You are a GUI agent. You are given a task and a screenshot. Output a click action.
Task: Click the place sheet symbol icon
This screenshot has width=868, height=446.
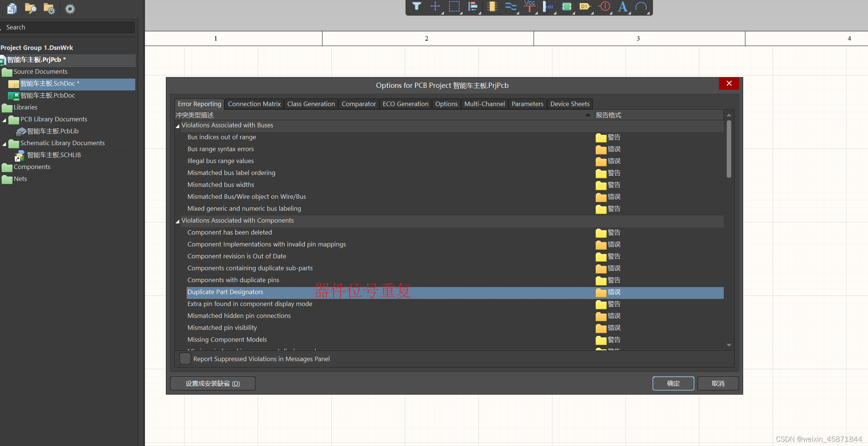566,6
